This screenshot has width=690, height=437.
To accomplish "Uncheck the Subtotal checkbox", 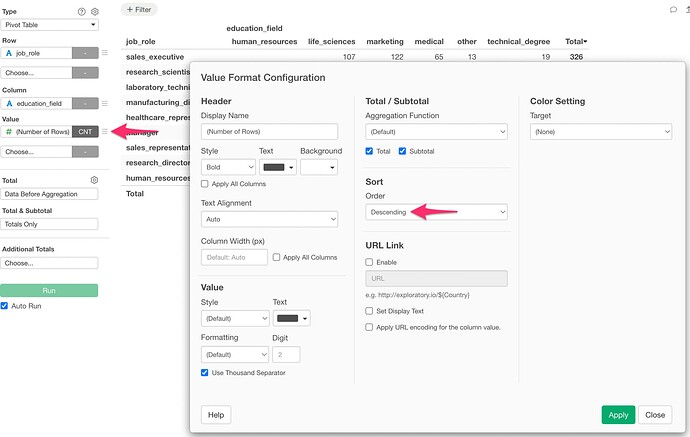I will click(404, 151).
